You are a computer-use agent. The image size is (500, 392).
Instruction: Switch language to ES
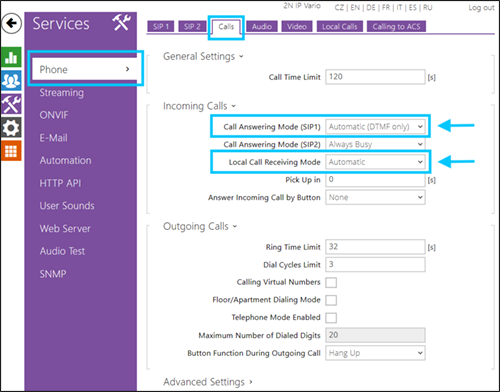413,7
